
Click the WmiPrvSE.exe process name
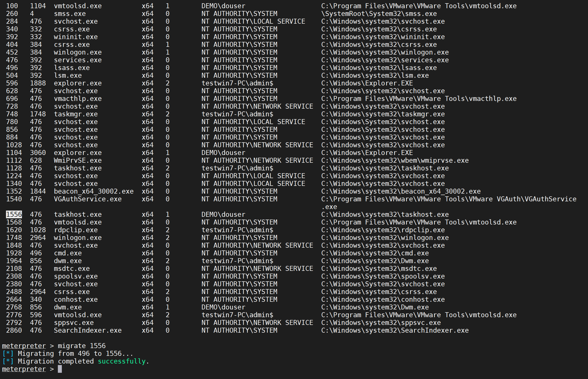(78, 160)
